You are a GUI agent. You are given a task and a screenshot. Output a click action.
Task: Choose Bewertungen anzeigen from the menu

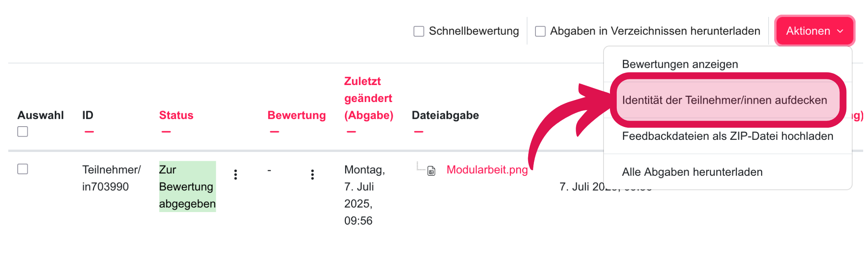tap(680, 64)
